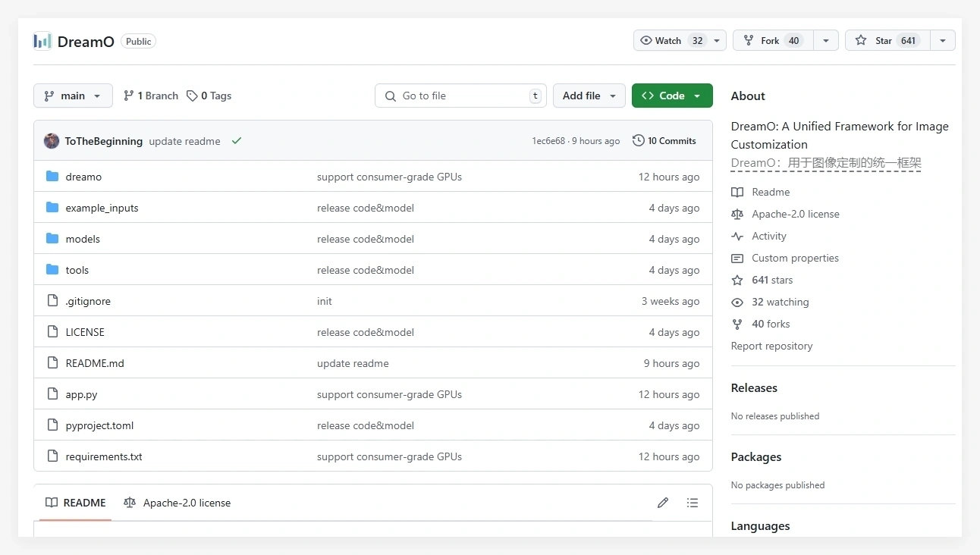Click ToTheBeginning's avatar image
980x555 pixels.
point(52,141)
